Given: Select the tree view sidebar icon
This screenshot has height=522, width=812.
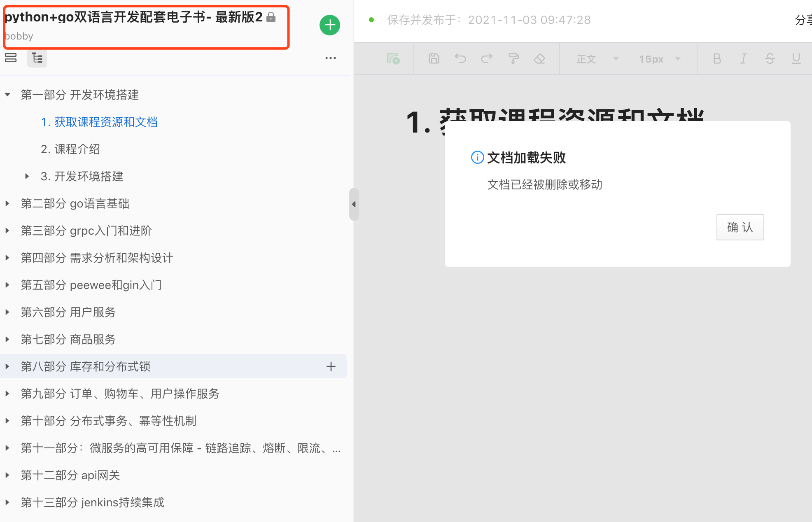Looking at the screenshot, I should click(37, 58).
